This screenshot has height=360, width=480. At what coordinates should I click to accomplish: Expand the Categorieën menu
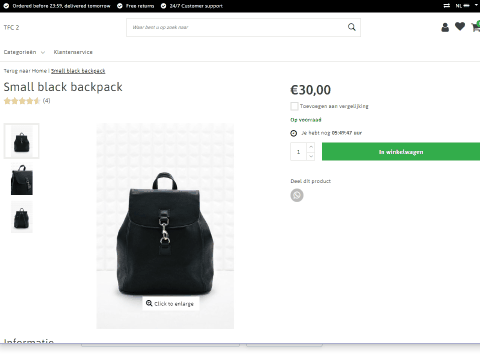(24, 52)
